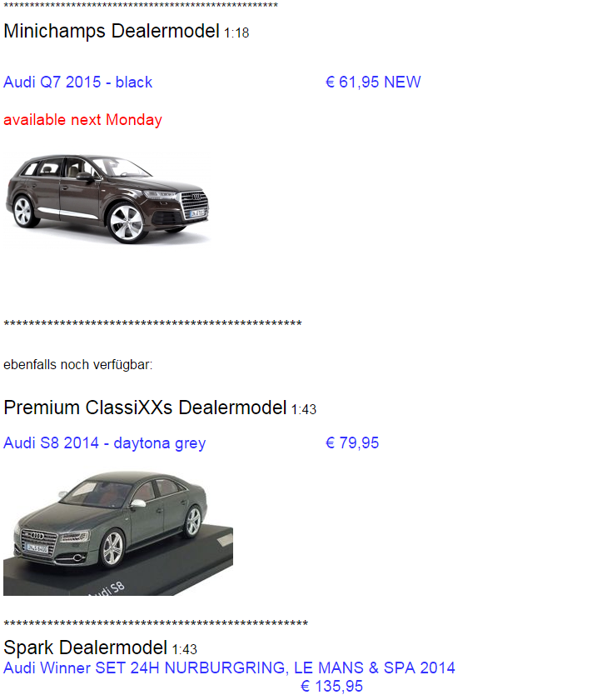Click the Minichamps Dealermodel heading
592x700 pixels.
(x=112, y=32)
